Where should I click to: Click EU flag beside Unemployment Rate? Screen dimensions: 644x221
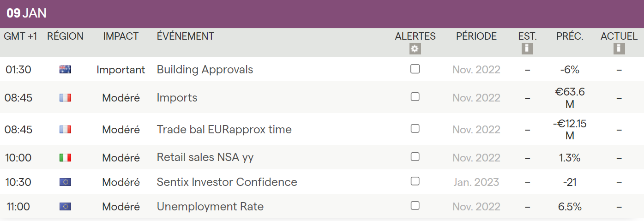[65, 207]
